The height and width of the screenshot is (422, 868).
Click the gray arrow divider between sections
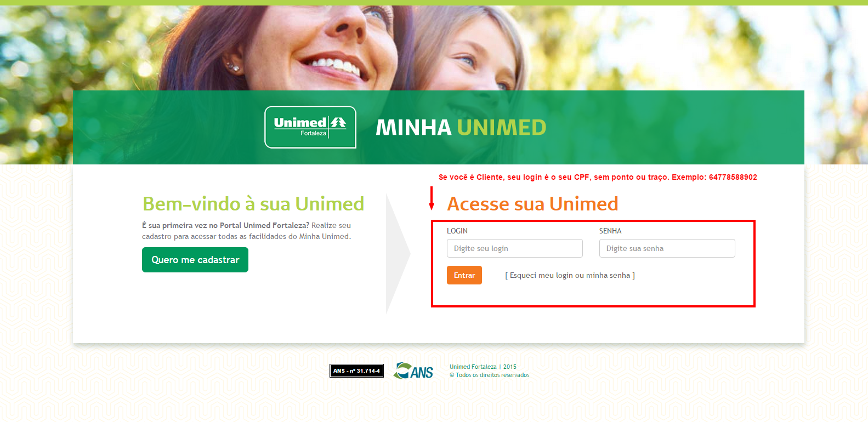(x=398, y=254)
